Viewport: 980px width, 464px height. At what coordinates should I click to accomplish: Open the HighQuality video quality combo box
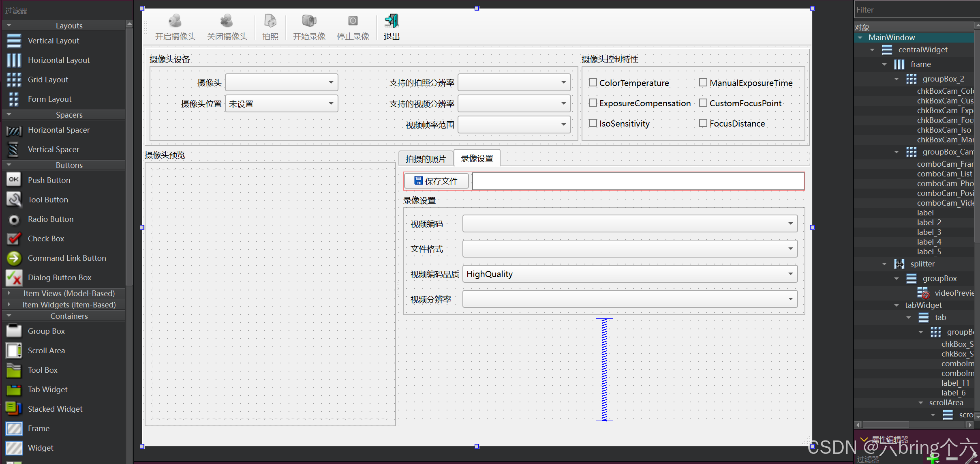(630, 274)
